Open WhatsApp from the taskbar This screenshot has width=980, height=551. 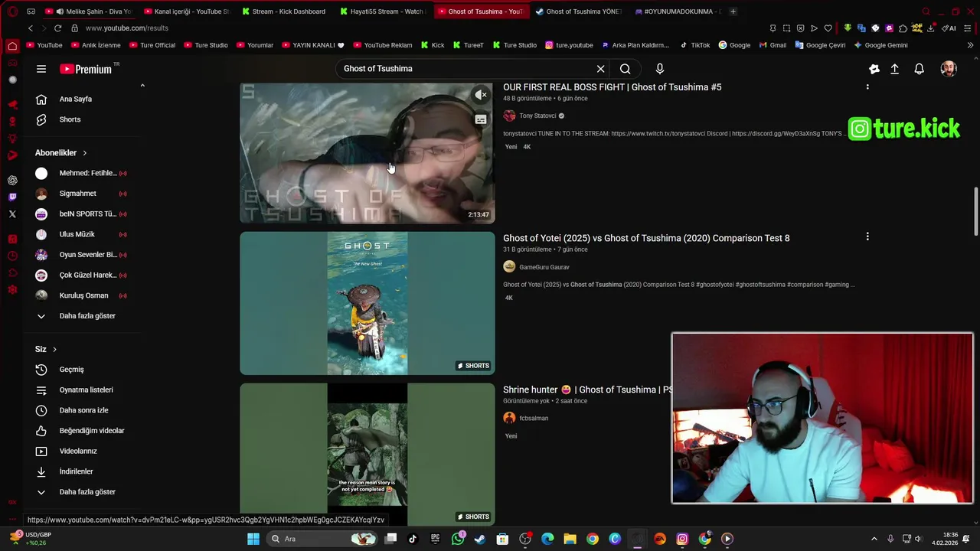458,539
